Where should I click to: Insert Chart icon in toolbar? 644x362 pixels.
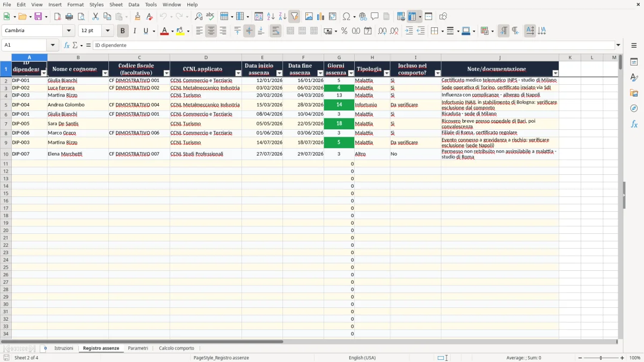point(321,17)
